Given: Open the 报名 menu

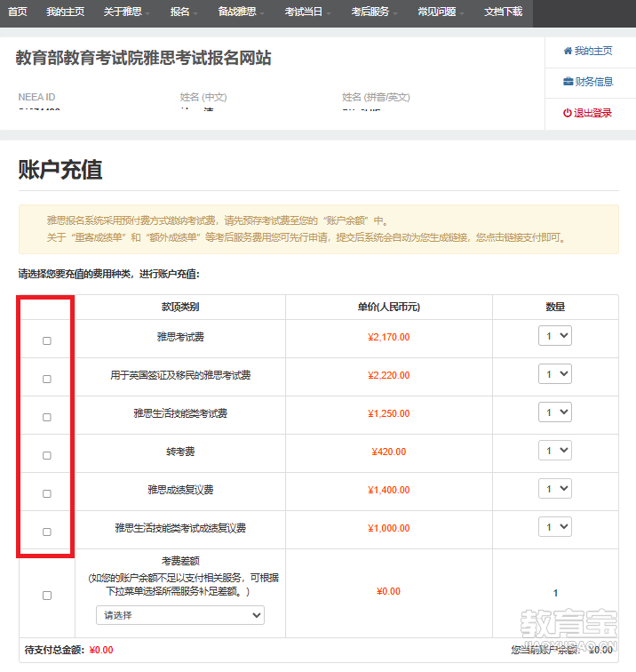Looking at the screenshot, I should 184,12.
